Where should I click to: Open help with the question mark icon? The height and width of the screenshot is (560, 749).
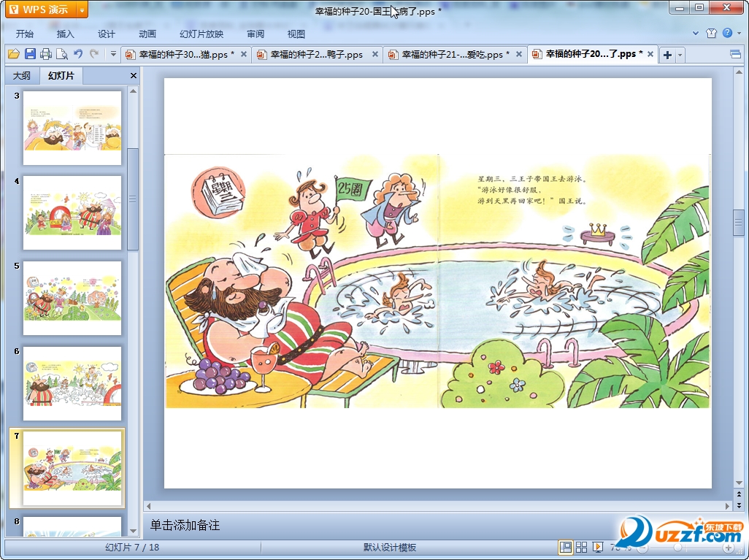click(727, 33)
